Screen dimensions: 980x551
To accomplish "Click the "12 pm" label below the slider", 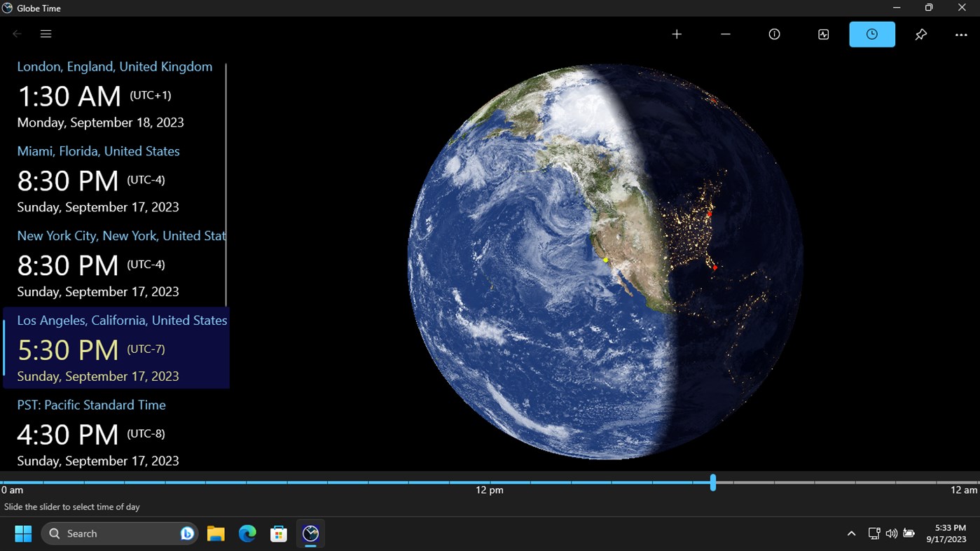I will click(490, 490).
